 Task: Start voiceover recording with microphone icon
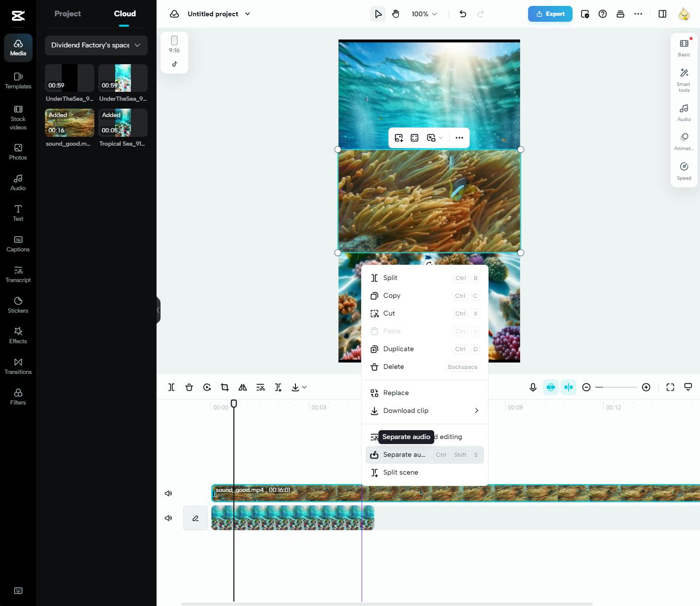tap(533, 387)
